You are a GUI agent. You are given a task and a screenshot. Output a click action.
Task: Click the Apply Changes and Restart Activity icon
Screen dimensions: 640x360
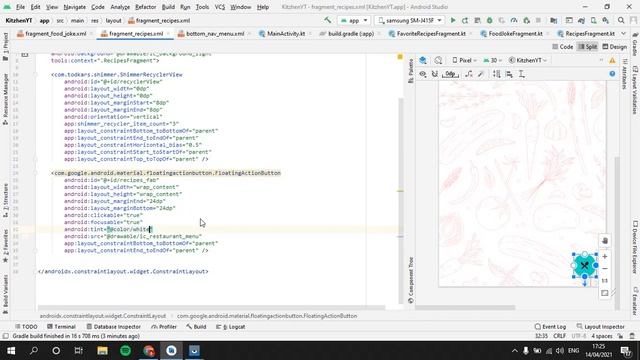click(x=465, y=20)
